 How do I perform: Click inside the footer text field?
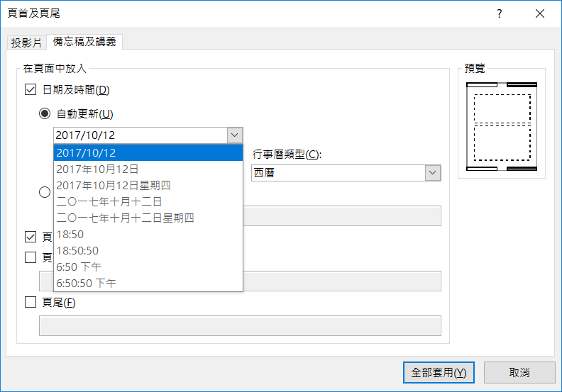click(x=240, y=325)
